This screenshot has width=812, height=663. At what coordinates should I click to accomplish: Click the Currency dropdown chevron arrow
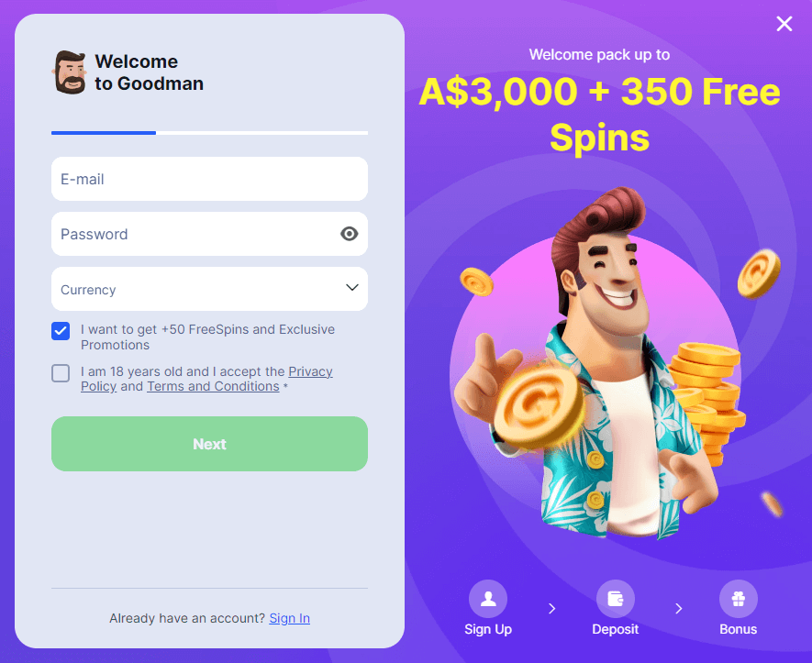[352, 287]
